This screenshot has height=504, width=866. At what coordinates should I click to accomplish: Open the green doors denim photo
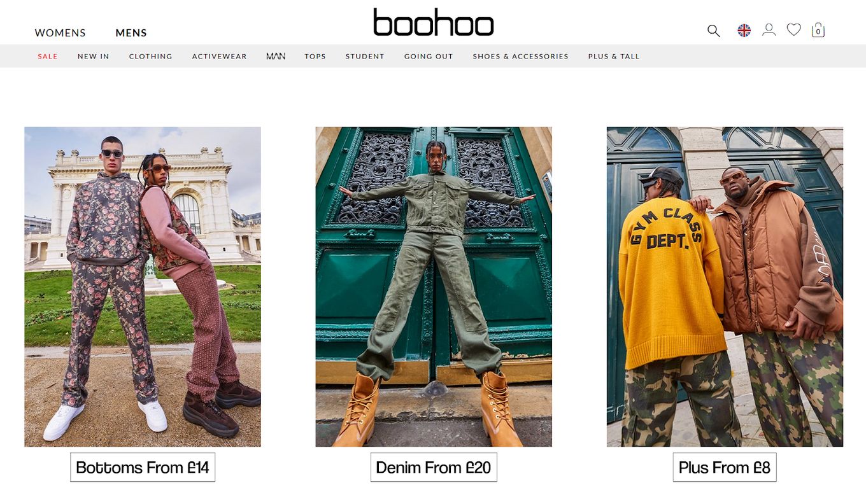tap(434, 287)
